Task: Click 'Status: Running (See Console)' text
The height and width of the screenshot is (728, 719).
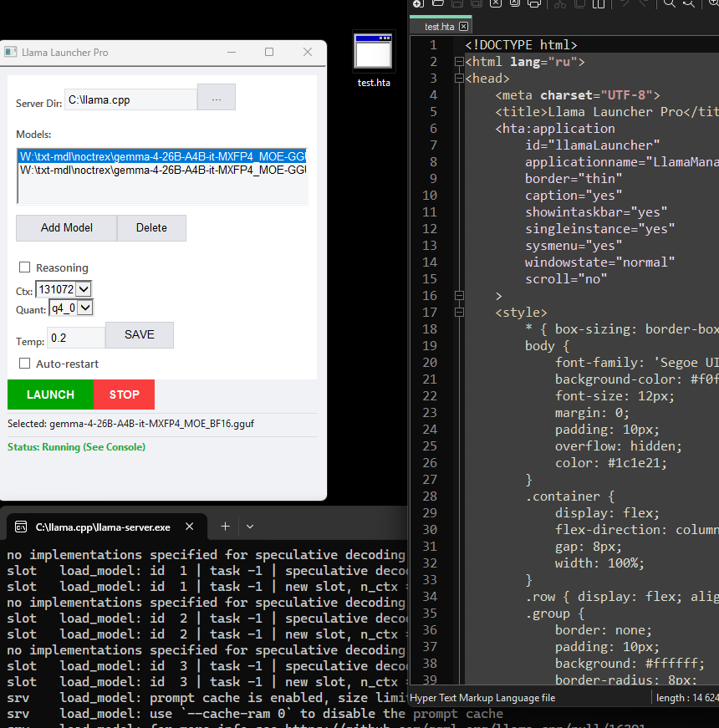Action: (76, 446)
